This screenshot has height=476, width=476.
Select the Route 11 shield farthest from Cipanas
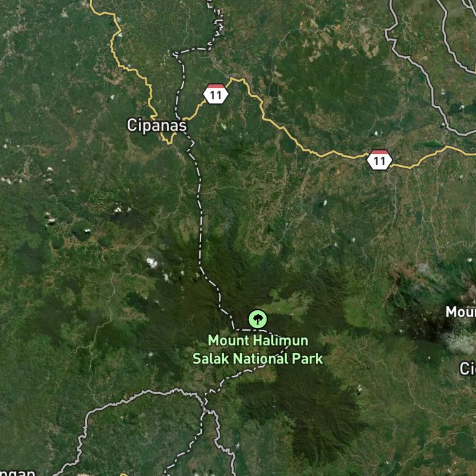[380, 160]
